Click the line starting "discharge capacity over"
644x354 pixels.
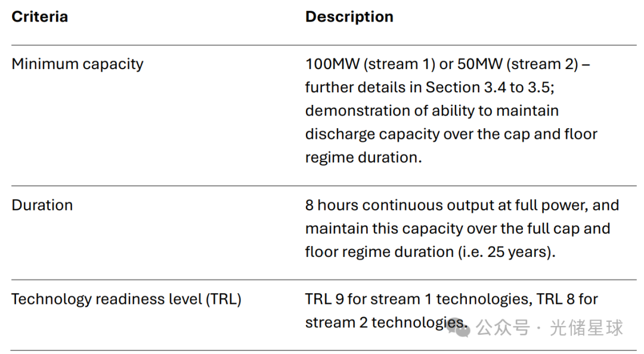[451, 133]
